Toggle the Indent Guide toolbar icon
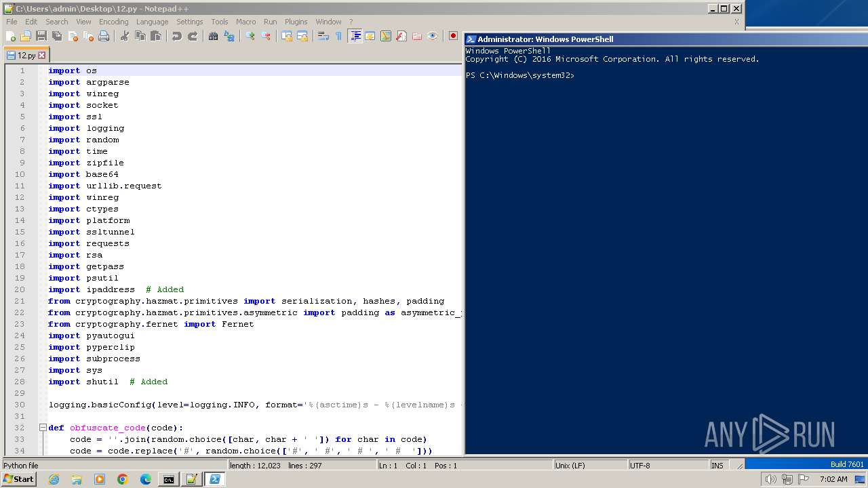The image size is (868, 488). tap(355, 36)
